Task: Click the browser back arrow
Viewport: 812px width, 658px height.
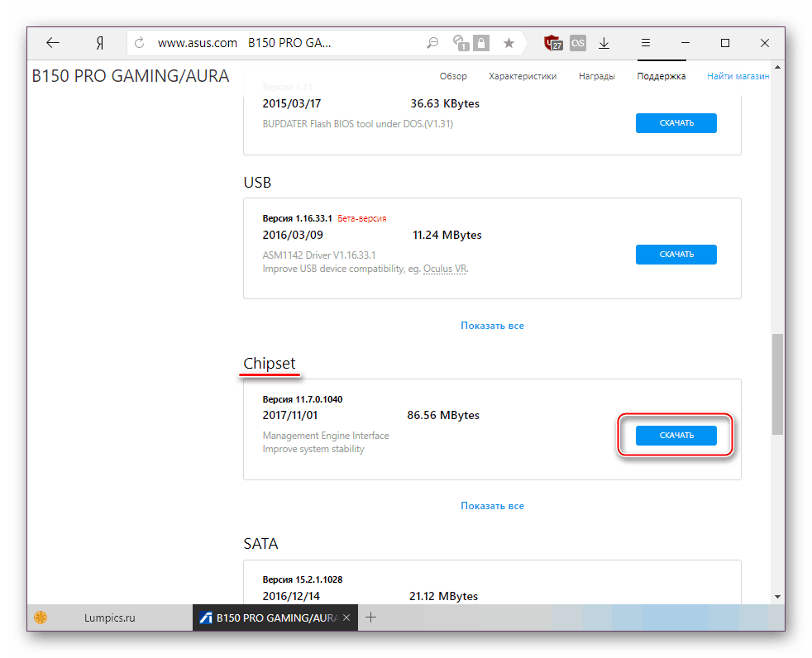Action: 53,43
